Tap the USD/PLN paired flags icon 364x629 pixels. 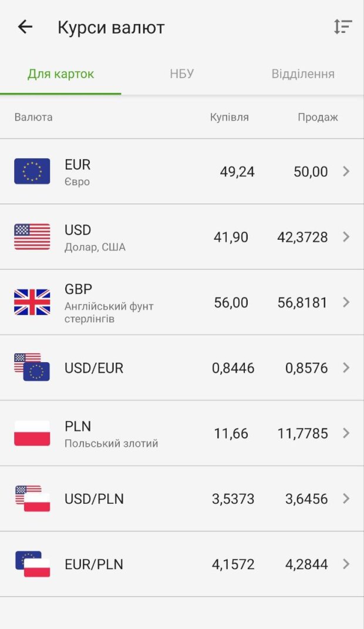tap(32, 498)
